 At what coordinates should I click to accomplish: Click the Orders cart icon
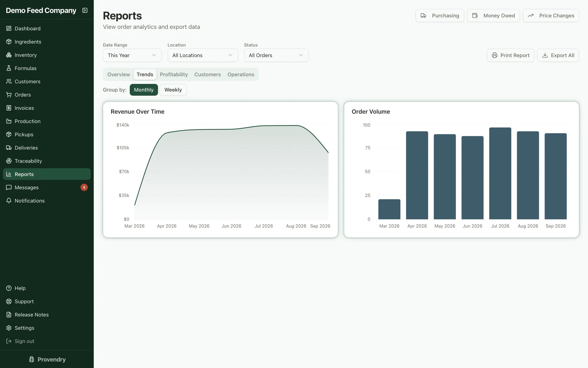point(9,95)
